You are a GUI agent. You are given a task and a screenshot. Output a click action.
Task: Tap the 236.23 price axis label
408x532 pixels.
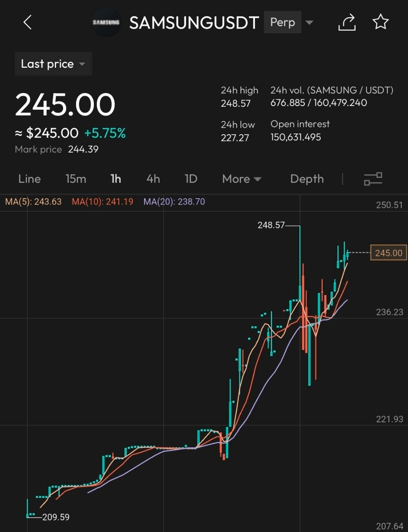[389, 312]
